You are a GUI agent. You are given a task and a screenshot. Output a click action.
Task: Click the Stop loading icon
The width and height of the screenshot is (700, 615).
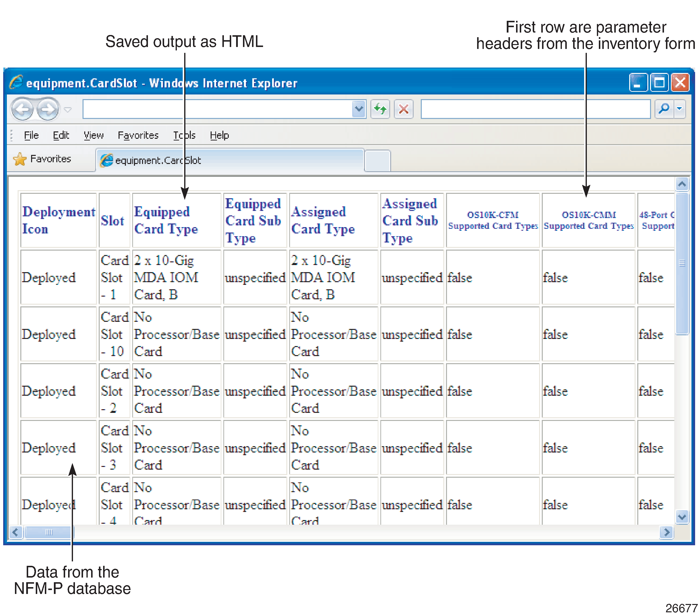[x=404, y=109]
